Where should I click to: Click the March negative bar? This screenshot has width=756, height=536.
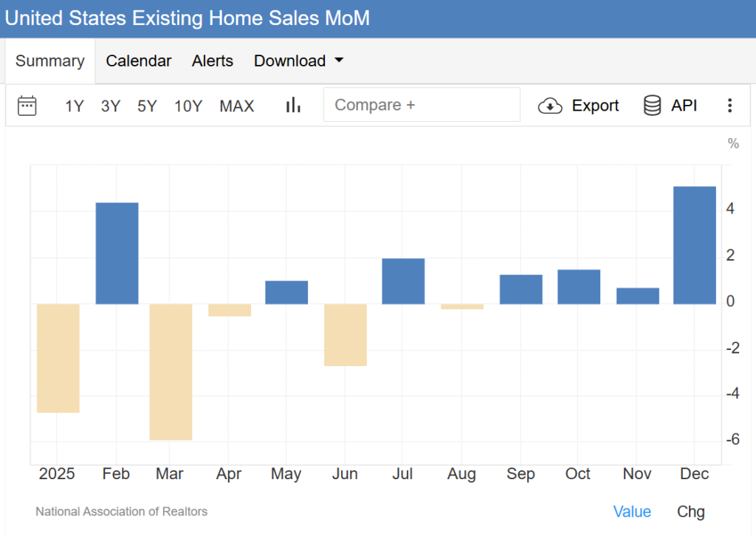tap(171, 371)
